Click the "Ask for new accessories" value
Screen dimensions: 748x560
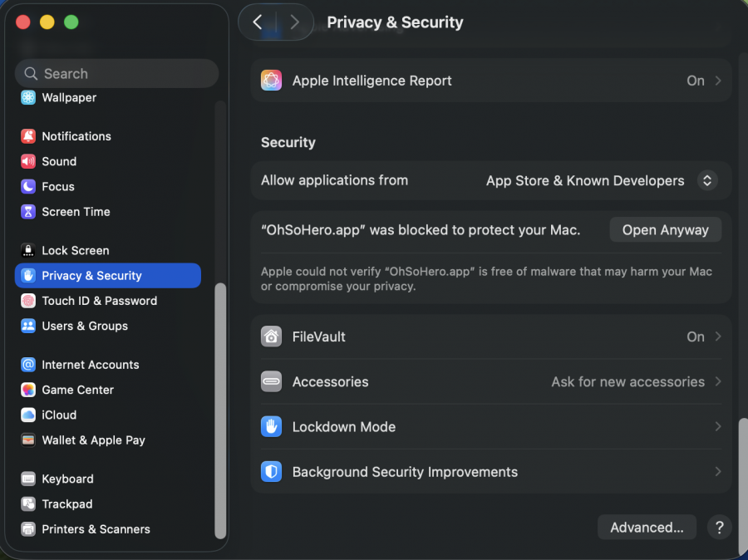pyautogui.click(x=627, y=381)
